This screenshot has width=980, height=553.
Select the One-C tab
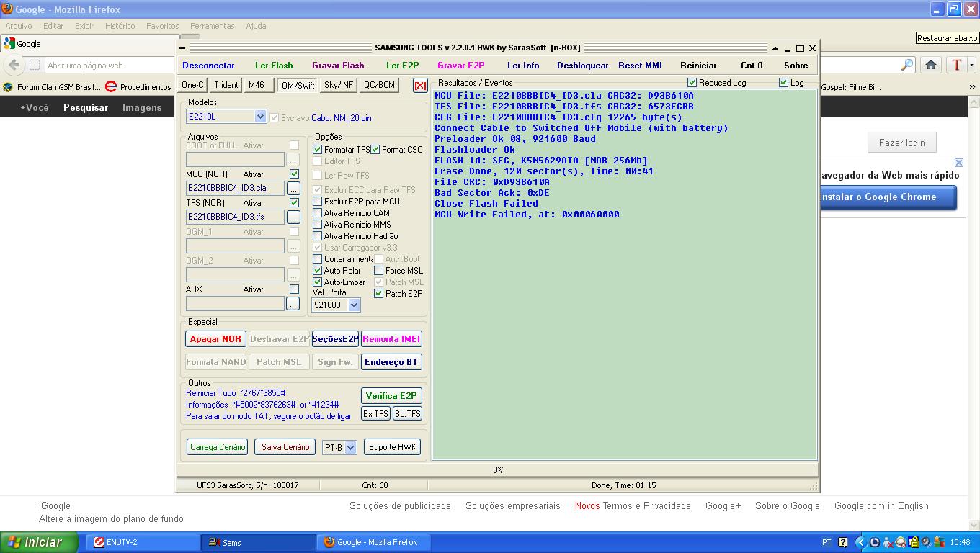tap(192, 85)
